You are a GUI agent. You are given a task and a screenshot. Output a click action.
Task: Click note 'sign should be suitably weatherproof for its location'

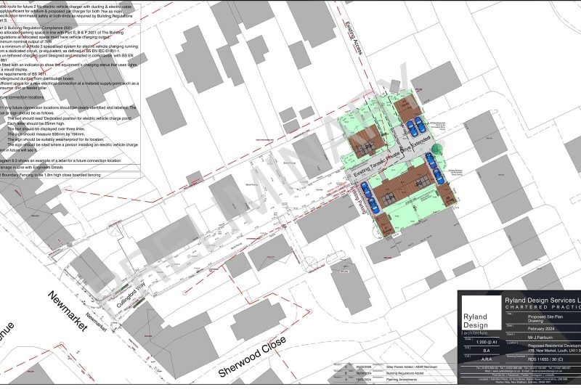[x=56, y=139]
